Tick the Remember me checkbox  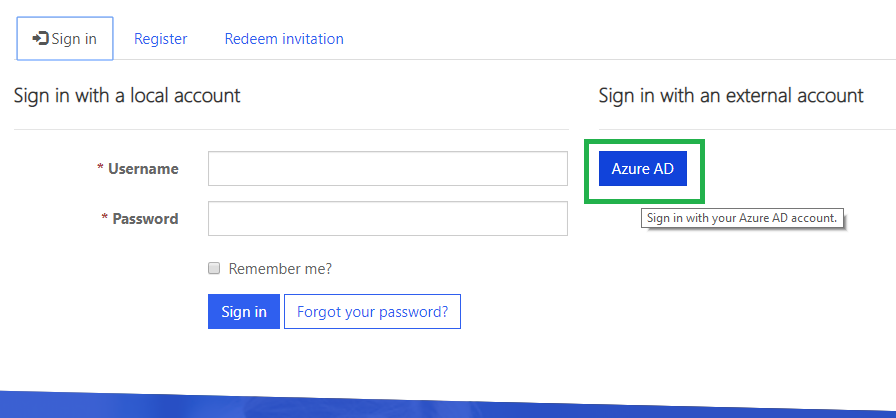point(214,268)
